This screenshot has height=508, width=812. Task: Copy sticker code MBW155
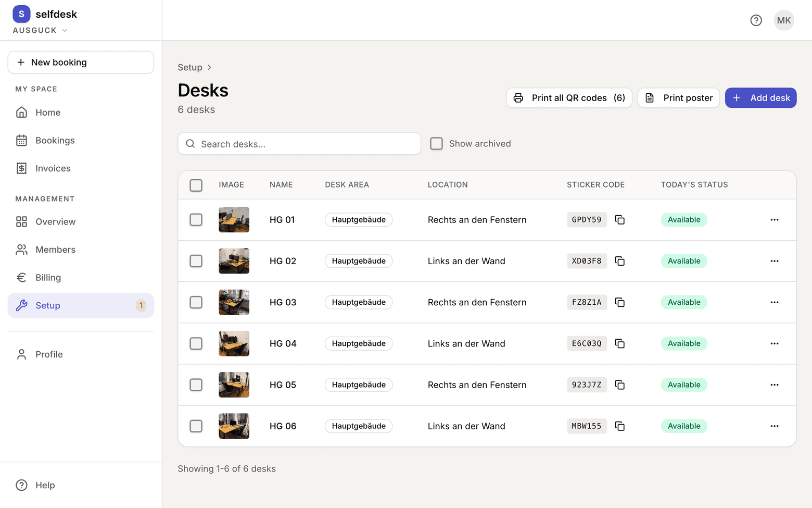619,426
